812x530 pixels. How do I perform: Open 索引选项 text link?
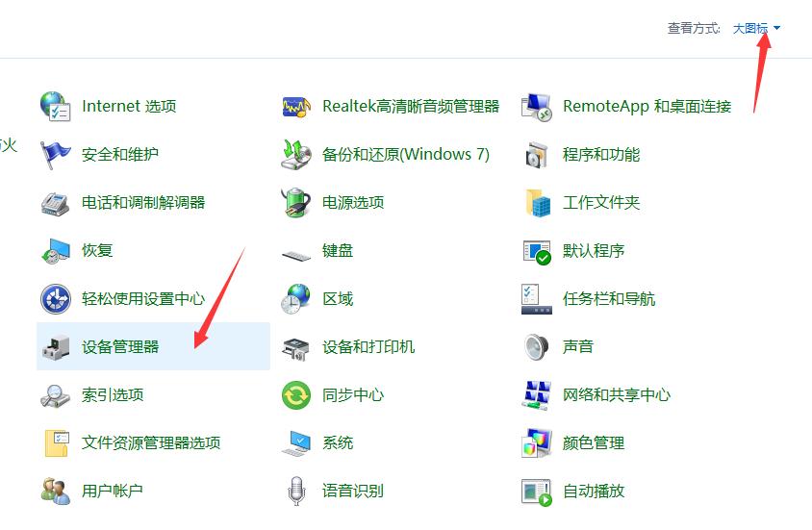pyautogui.click(x=113, y=395)
